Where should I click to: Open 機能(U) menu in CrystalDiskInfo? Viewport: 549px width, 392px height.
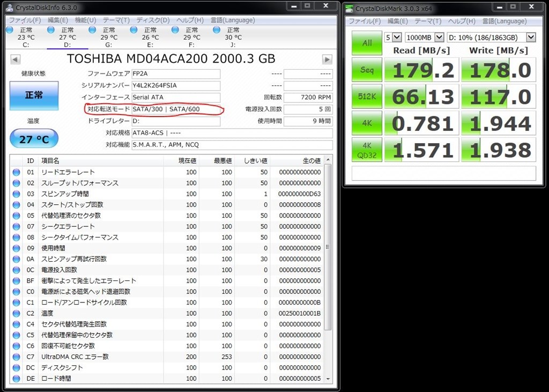(x=85, y=20)
